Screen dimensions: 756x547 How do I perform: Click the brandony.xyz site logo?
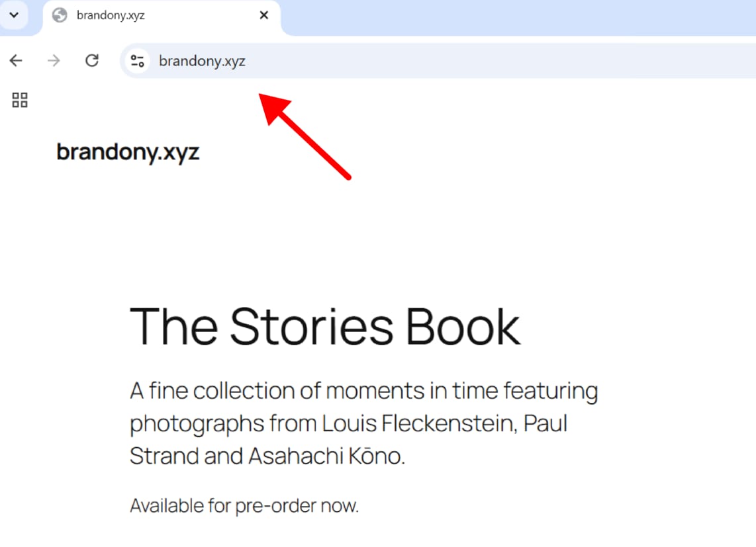click(128, 152)
